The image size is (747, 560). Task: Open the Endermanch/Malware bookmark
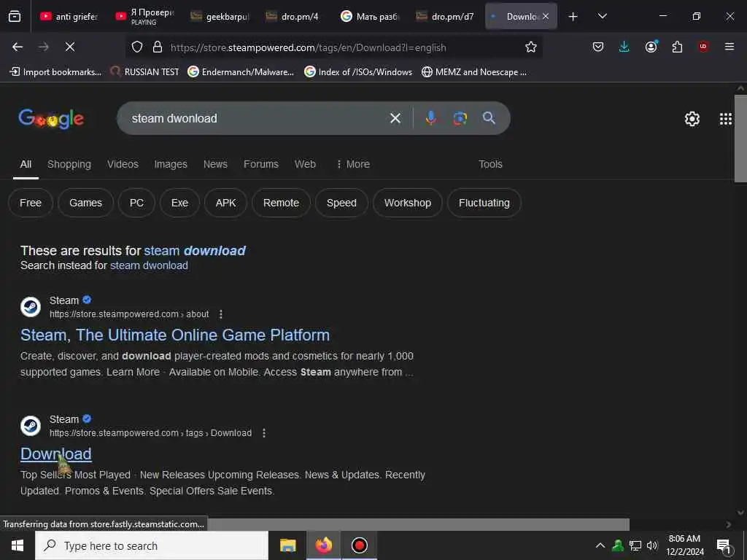tap(241, 72)
